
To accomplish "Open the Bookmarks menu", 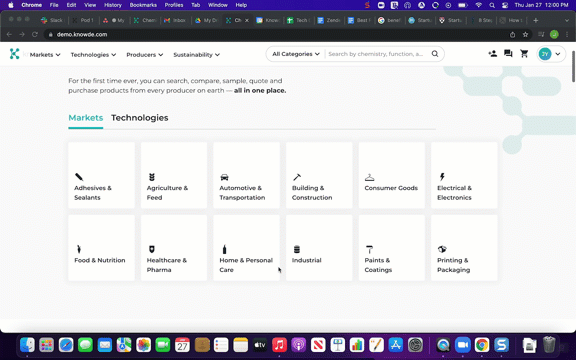I will (x=143, y=5).
